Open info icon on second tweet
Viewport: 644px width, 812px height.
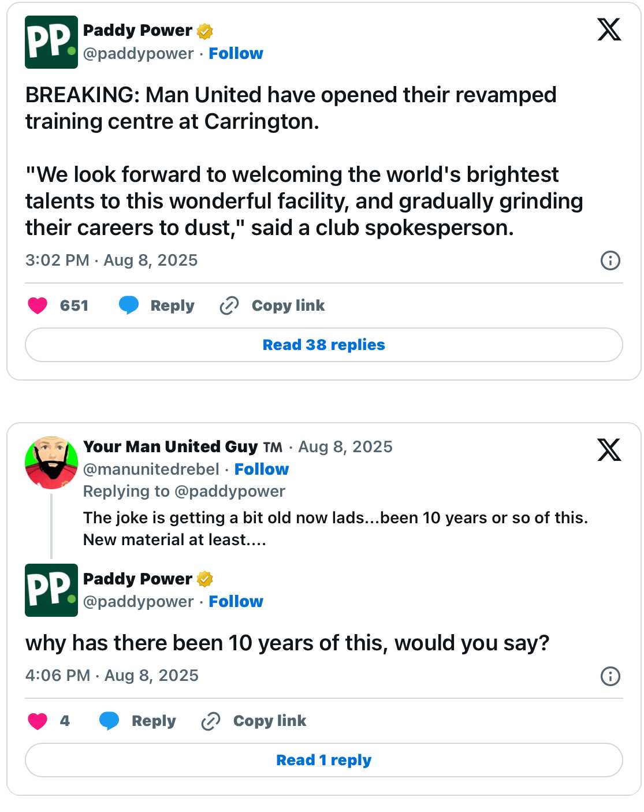(x=610, y=676)
